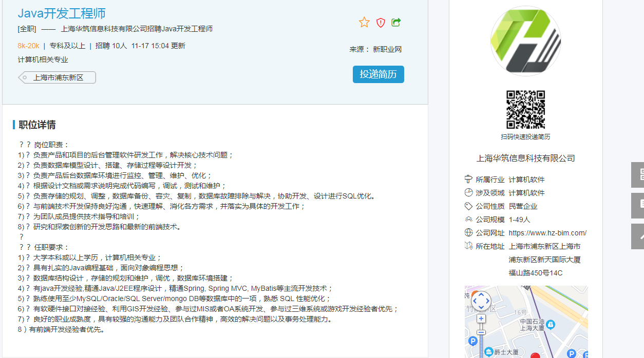Click the red location pin on the map
This screenshot has height=358, width=644.
[535, 355]
